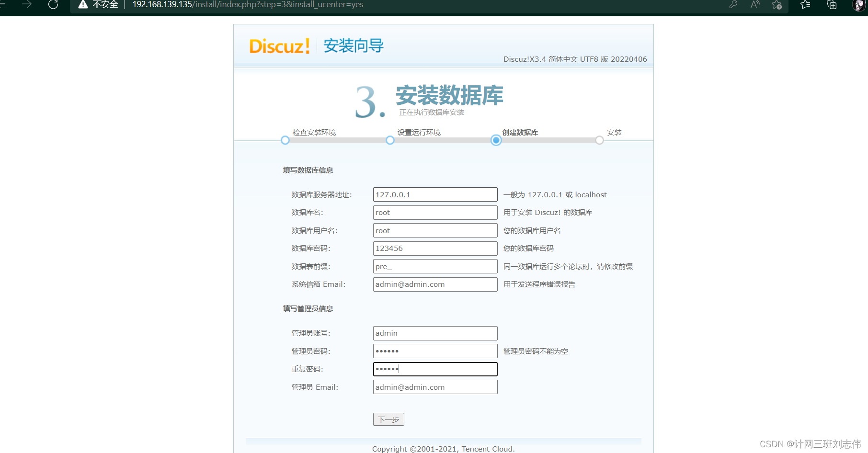Open the favorites list icon
Image resolution: width=868 pixels, height=453 pixels.
coord(804,5)
